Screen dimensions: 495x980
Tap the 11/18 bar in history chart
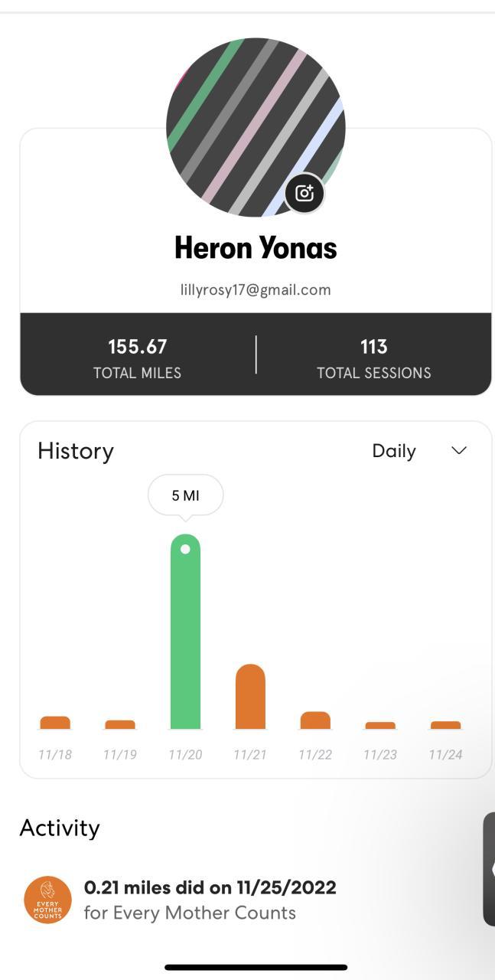(x=55, y=723)
